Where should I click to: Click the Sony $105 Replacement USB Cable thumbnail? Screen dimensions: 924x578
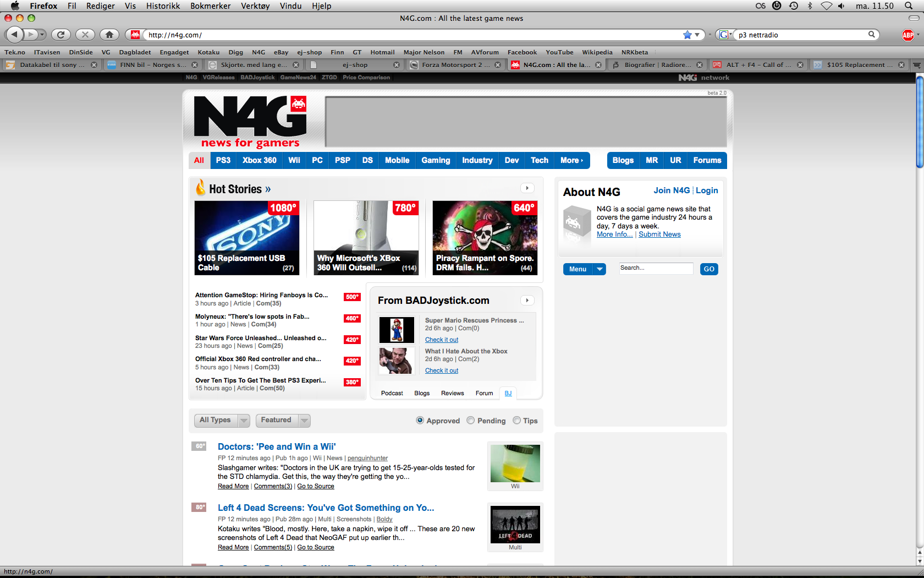pyautogui.click(x=247, y=238)
